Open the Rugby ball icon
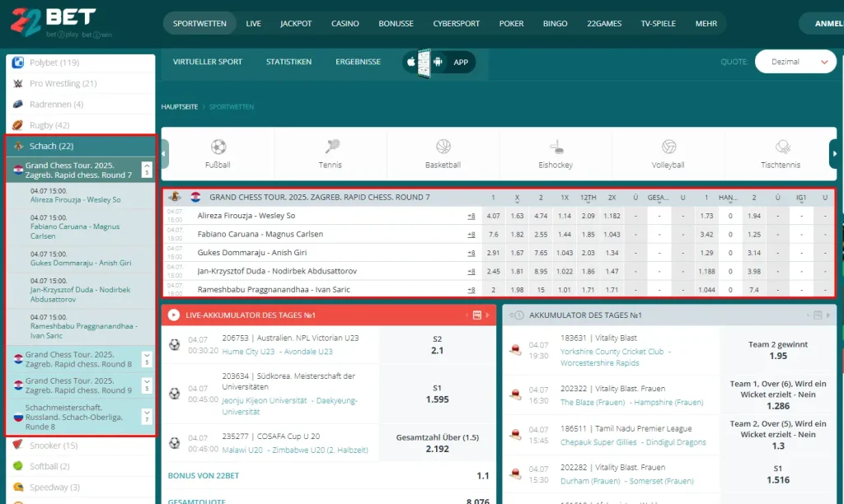 (18, 125)
